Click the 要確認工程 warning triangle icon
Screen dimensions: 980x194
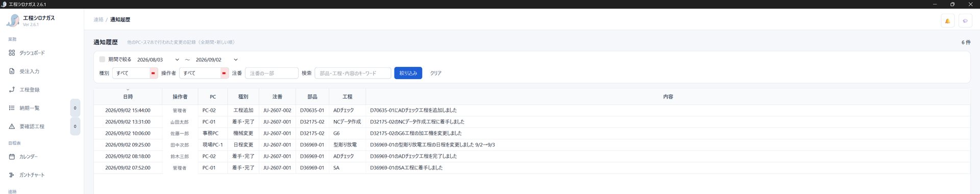click(x=12, y=126)
